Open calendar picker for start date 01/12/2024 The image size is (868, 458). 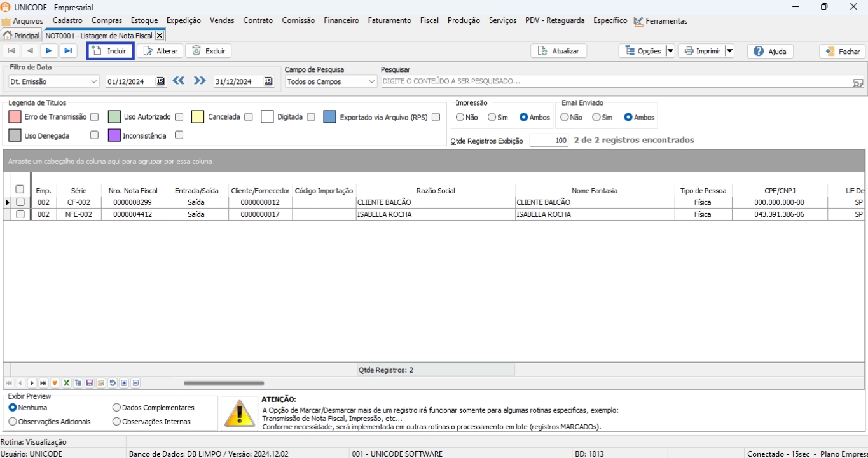point(160,81)
